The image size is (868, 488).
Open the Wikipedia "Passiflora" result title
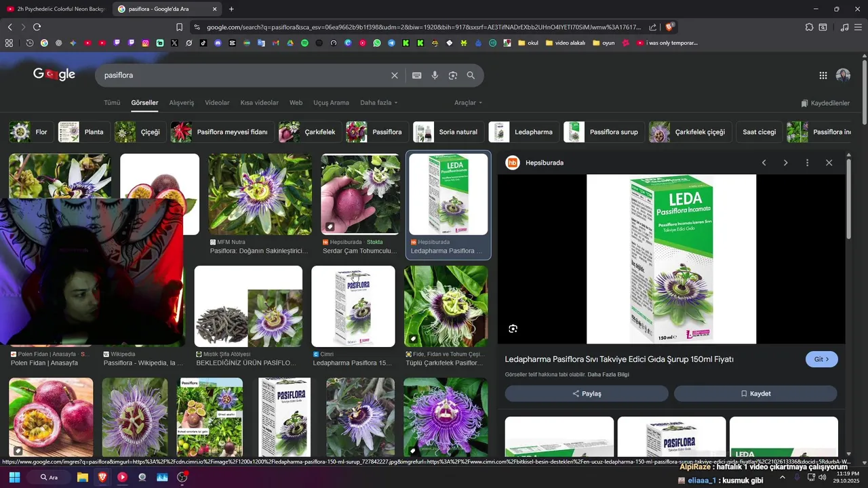coord(143,363)
